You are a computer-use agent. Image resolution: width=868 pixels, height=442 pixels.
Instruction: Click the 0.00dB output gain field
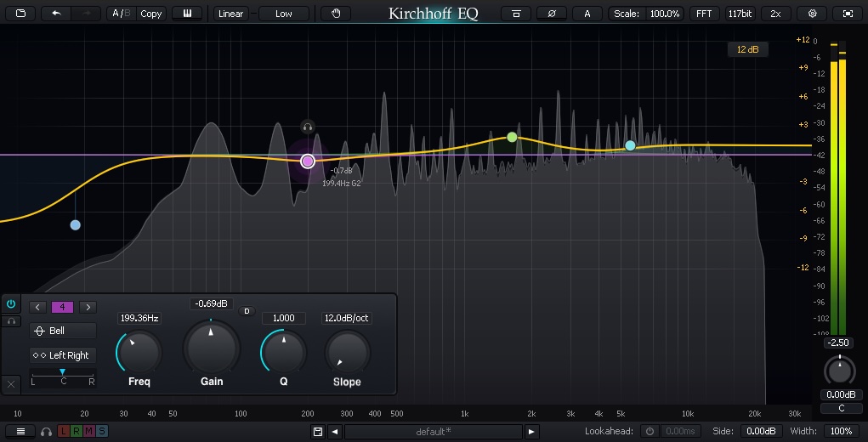[841, 394]
